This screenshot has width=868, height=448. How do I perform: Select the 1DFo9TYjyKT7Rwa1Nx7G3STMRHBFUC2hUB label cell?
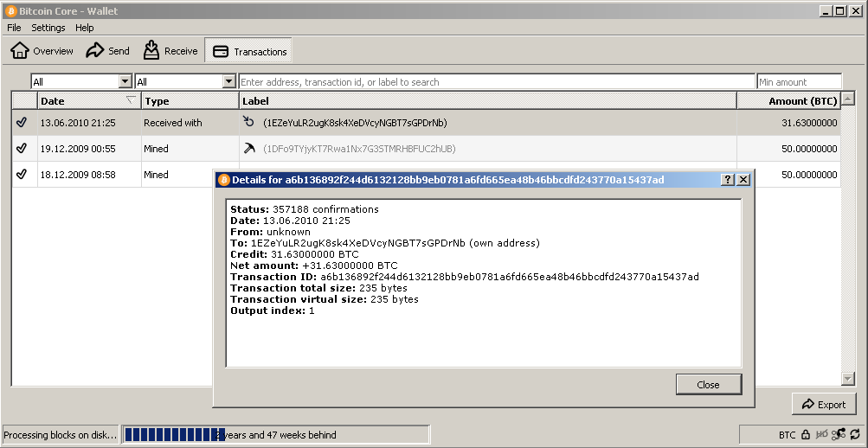pos(488,149)
